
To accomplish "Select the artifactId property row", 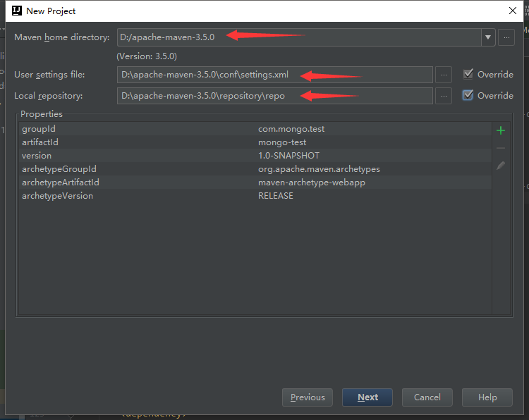I will 255,142.
